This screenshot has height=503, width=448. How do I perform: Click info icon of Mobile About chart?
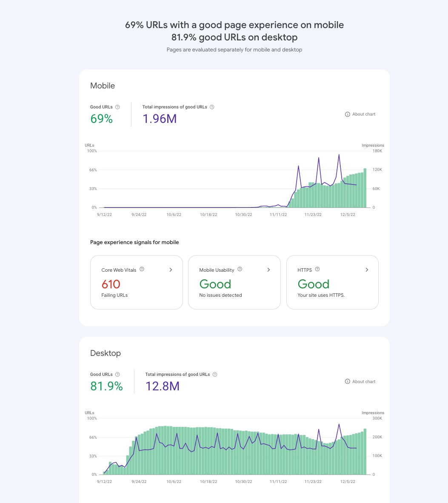[347, 114]
